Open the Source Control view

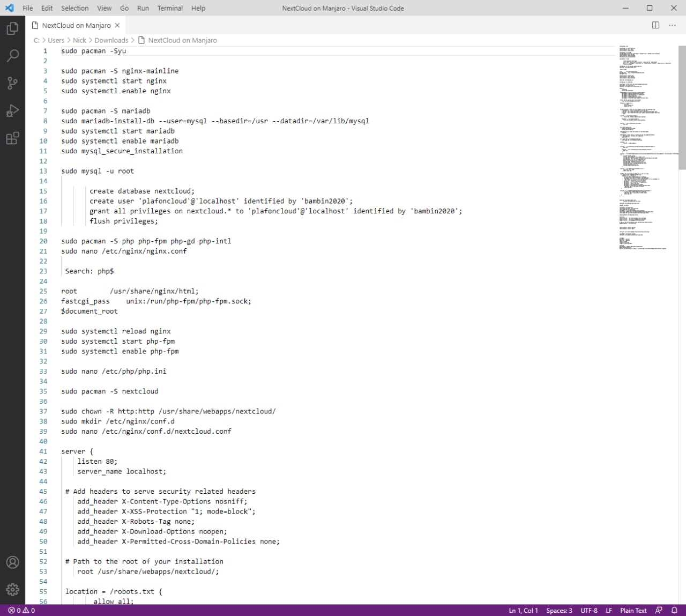click(12, 83)
